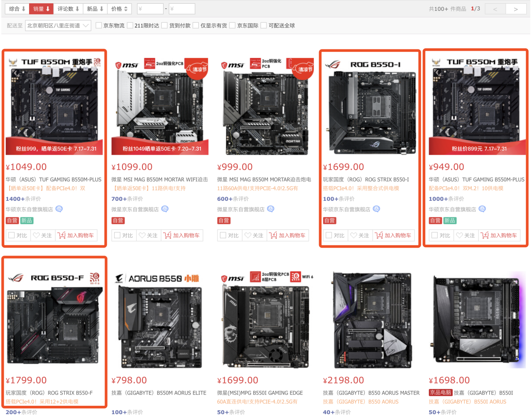Click the ¥798.00 price text
The width and height of the screenshot is (532, 417).
click(x=129, y=380)
